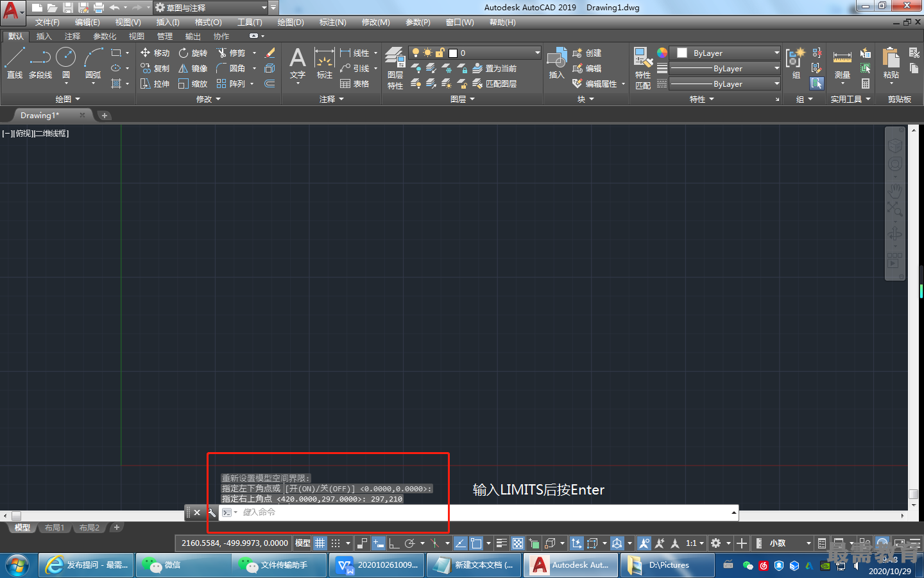The image size is (924, 578).
Task: Toggle lineweight display in status bar
Action: point(502,543)
